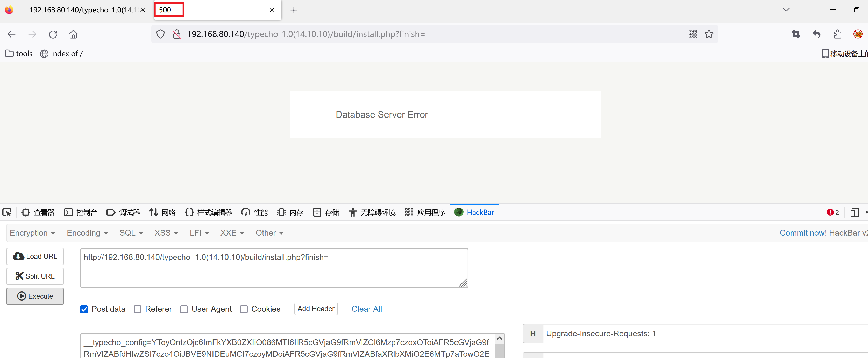Click the browser reload page icon

click(x=53, y=34)
